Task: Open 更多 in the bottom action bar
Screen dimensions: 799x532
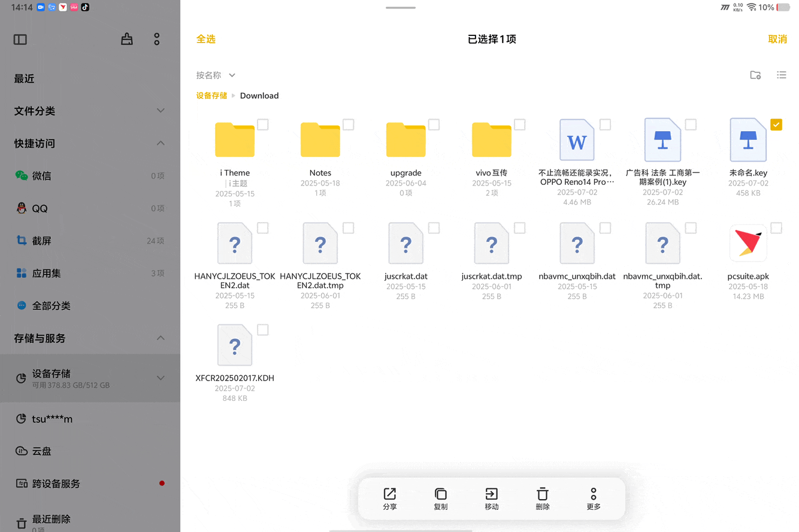Action: (x=593, y=498)
